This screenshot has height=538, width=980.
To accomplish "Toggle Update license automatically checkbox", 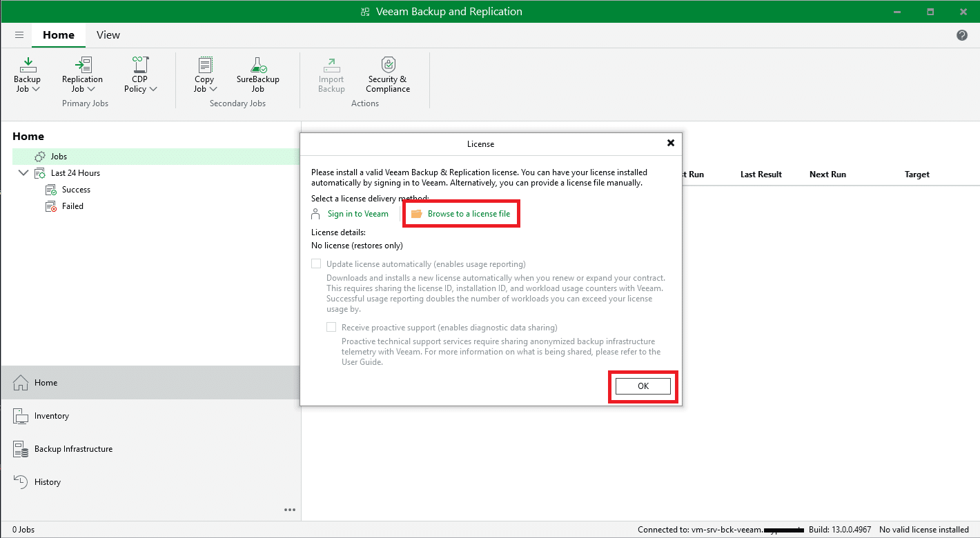I will [317, 264].
